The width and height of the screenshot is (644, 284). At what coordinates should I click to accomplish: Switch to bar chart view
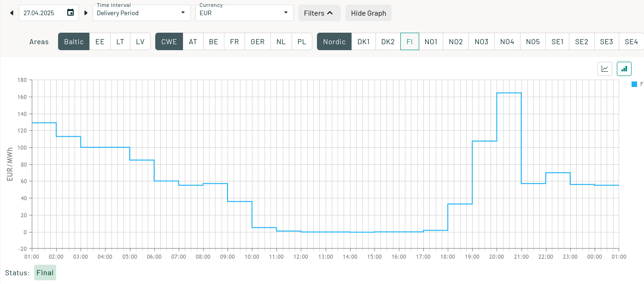[624, 69]
